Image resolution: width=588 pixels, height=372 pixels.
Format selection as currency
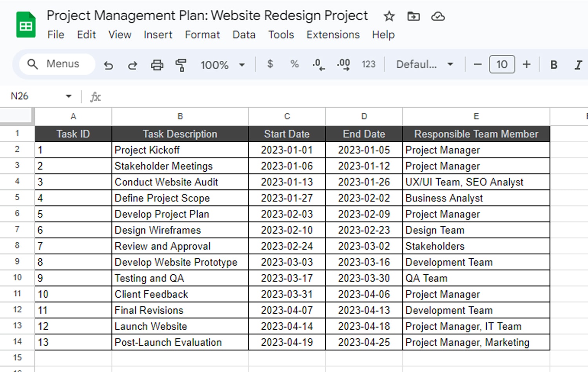coord(270,65)
